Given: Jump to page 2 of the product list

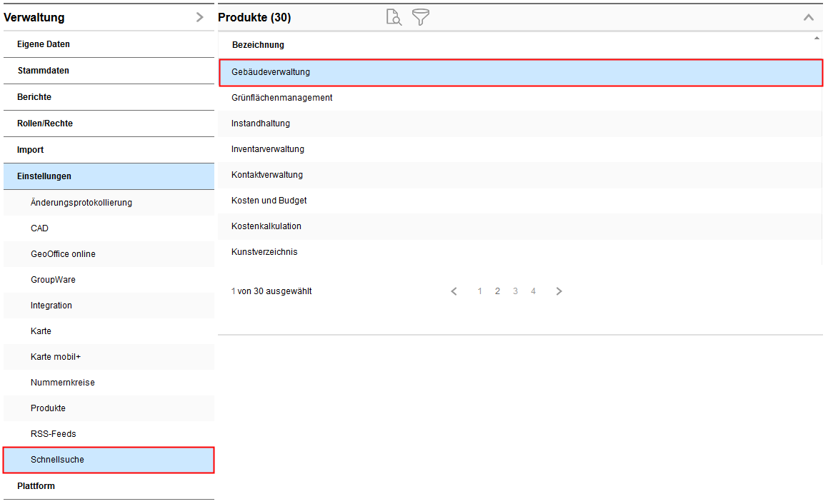Looking at the screenshot, I should tap(497, 291).
